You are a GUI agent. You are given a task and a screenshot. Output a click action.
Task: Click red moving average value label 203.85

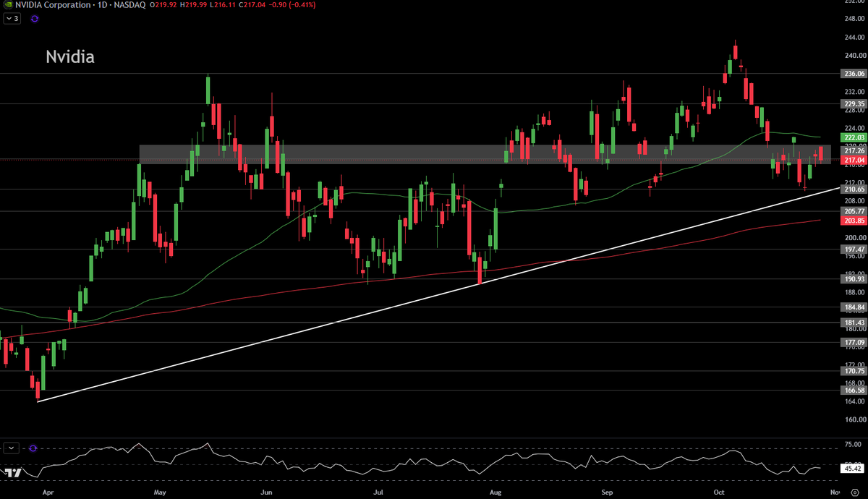click(854, 221)
